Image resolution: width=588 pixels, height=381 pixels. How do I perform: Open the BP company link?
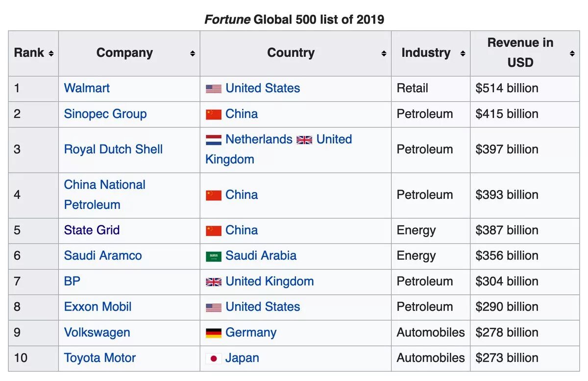click(72, 281)
